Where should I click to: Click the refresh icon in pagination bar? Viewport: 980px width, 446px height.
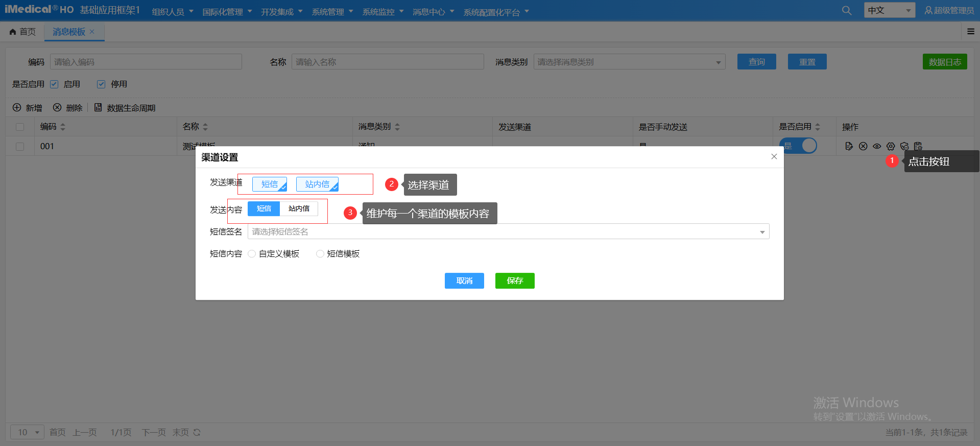point(197,433)
